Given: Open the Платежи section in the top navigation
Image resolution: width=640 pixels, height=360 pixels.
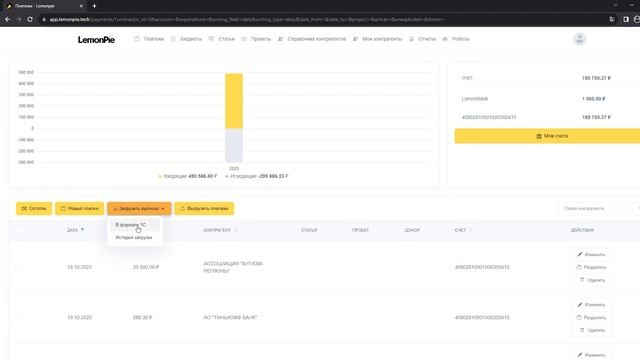Looking at the screenshot, I should pos(149,39).
